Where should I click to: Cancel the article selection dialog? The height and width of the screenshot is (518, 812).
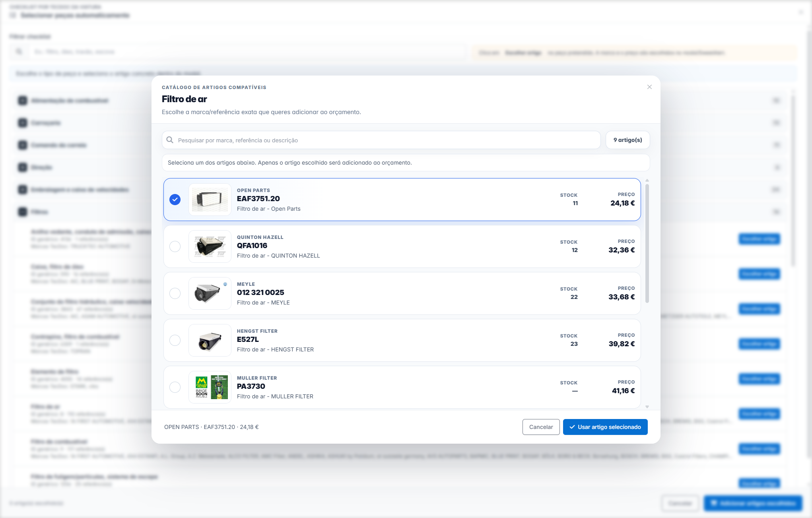[541, 427]
